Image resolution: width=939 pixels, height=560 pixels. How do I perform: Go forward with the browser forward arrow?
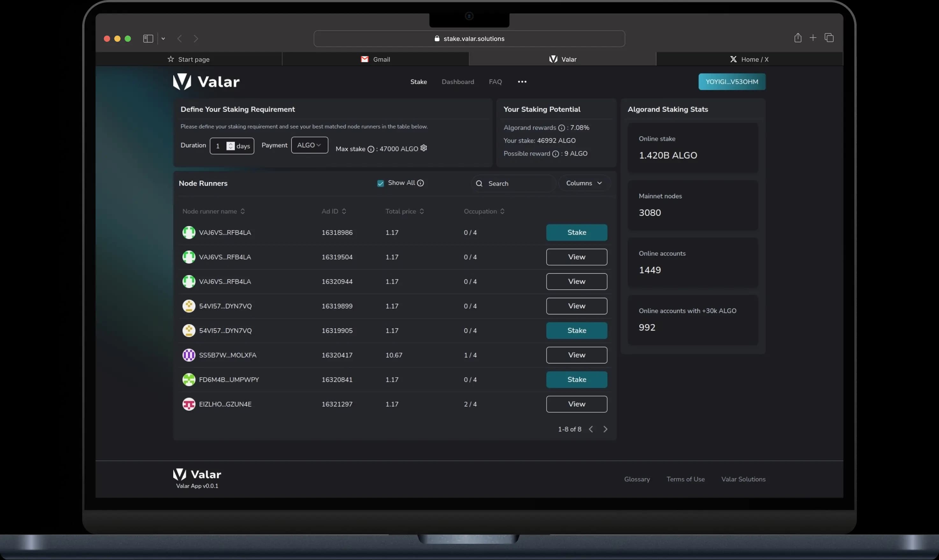point(196,39)
